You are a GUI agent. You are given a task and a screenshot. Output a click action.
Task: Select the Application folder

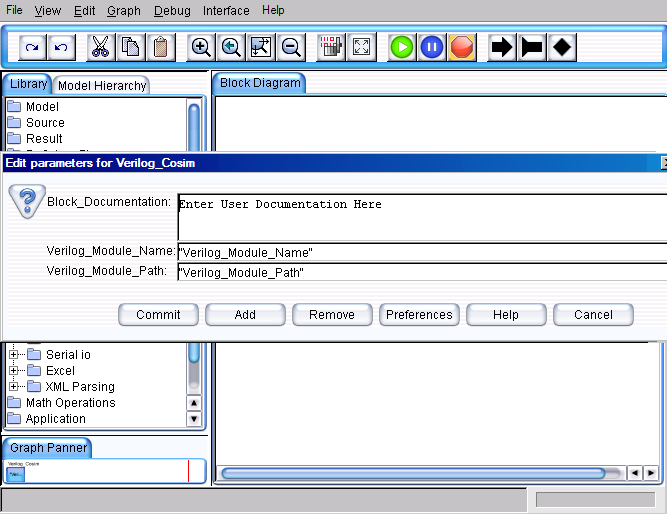point(46,419)
